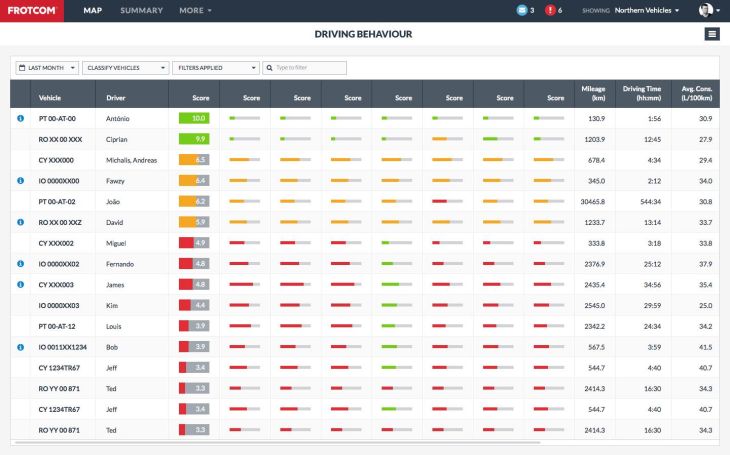Open the Northern Vehicles selector

(647, 10)
